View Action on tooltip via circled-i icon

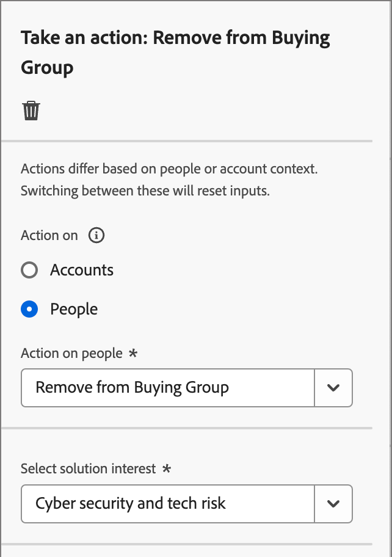[x=96, y=235]
